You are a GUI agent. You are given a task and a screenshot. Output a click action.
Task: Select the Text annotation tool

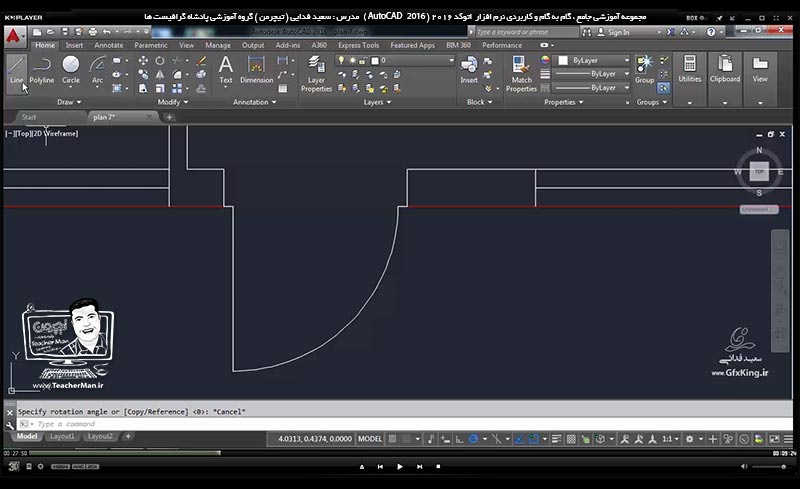point(226,70)
